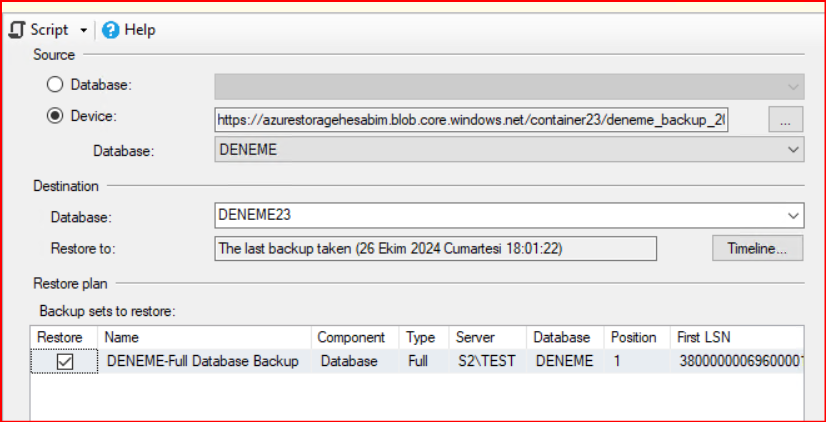Click the Restore to last backup field
Screen dimensions: 826x422
click(x=436, y=248)
